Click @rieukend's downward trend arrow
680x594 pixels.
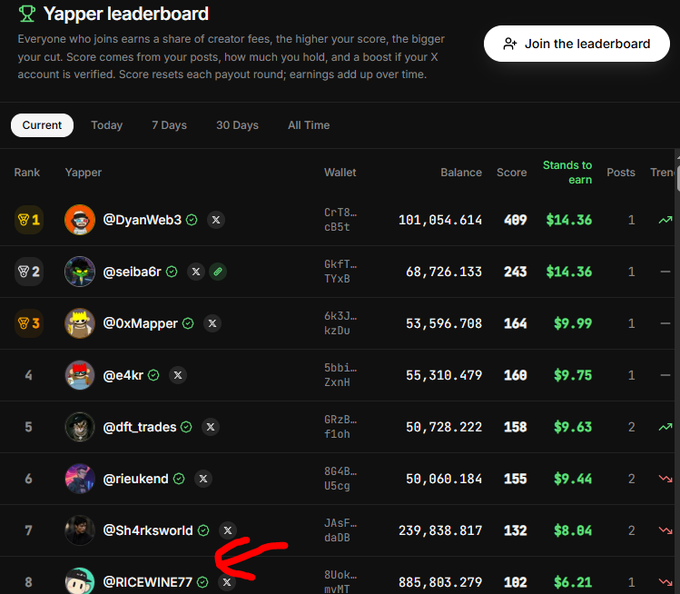(665, 479)
